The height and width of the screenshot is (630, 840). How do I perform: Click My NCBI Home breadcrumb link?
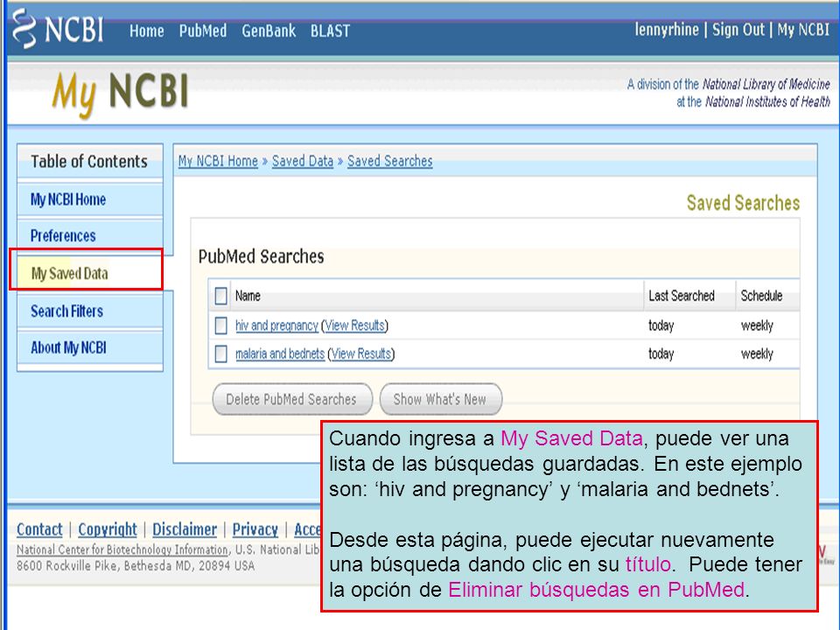[x=218, y=161]
